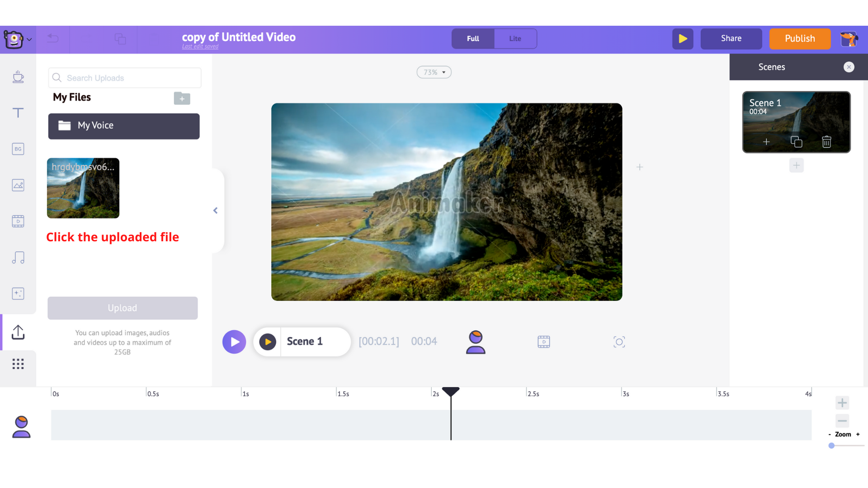
Task: Expand scene options with duplicate icon
Action: [x=795, y=142]
